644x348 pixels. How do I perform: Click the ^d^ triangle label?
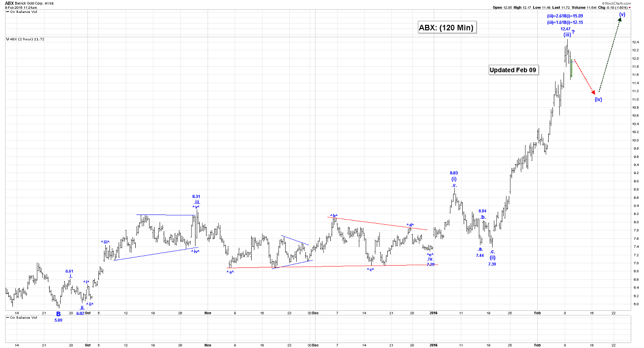click(x=410, y=225)
